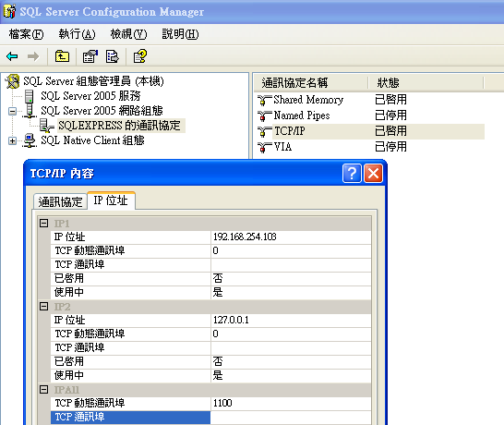The height and width of the screenshot is (425, 504).
Task: Click IPAll TCP 動態通訊埠 value 1100
Action: pos(291,404)
